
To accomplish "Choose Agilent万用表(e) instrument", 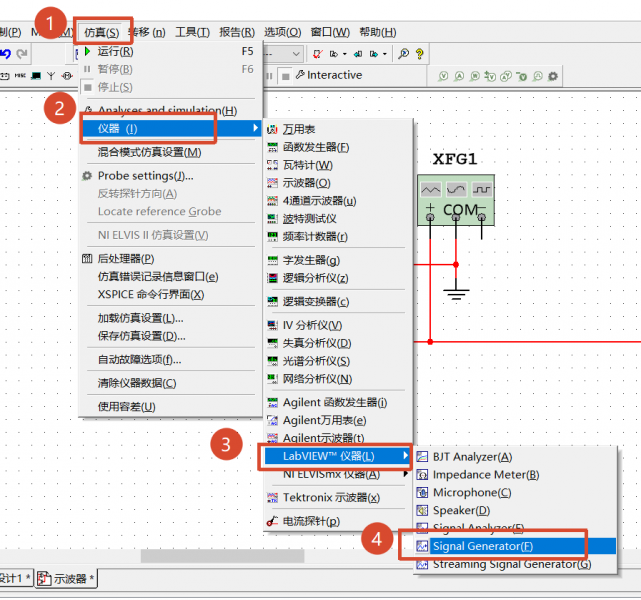I will (338, 420).
